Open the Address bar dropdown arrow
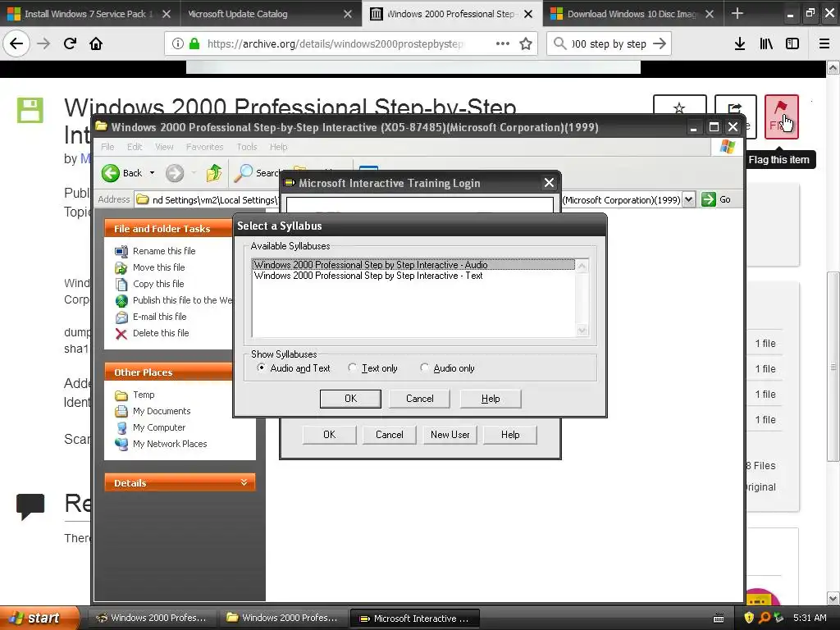The image size is (840, 630). click(x=689, y=200)
